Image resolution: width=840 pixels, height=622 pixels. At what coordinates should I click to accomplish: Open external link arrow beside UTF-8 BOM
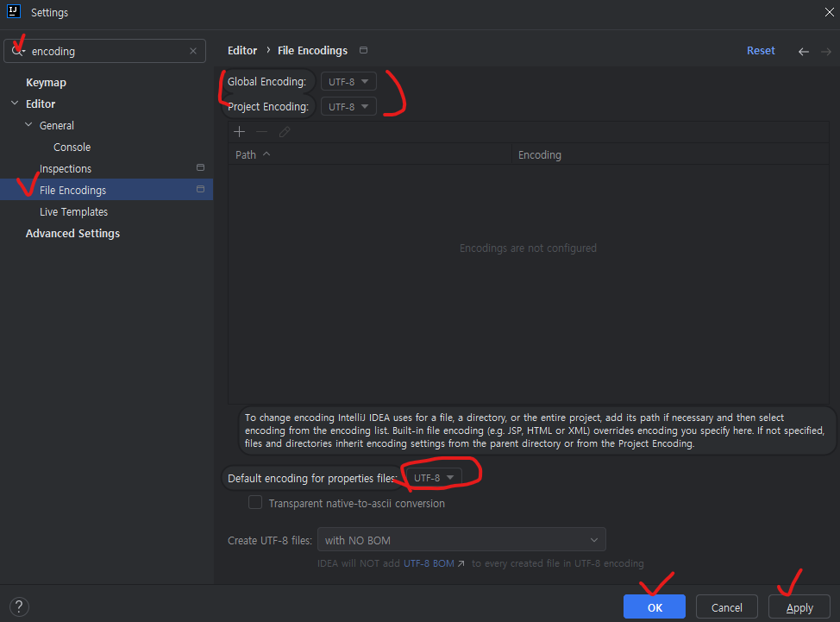click(x=461, y=563)
